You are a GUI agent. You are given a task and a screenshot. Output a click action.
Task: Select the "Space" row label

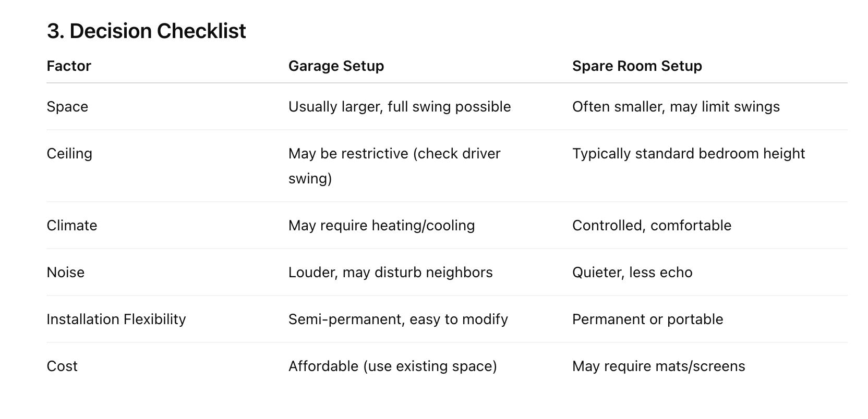[67, 107]
